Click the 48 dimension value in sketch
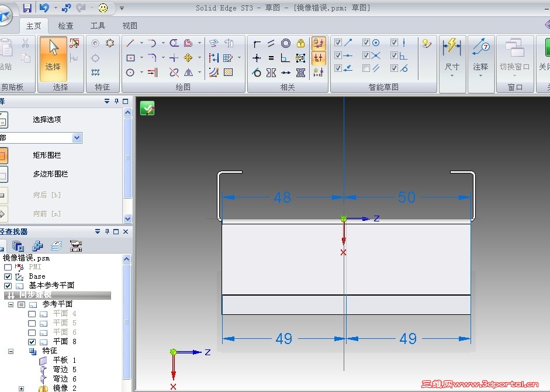This screenshot has width=550, height=392. coord(282,197)
